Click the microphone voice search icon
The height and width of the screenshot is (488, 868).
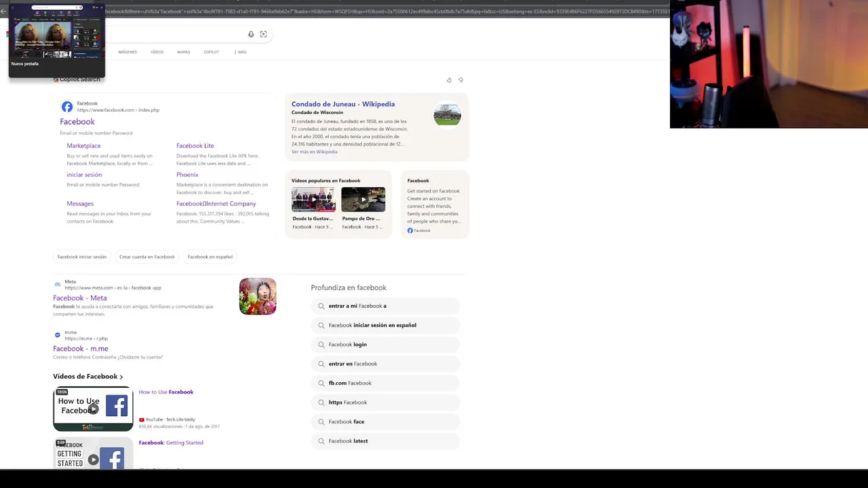(251, 34)
